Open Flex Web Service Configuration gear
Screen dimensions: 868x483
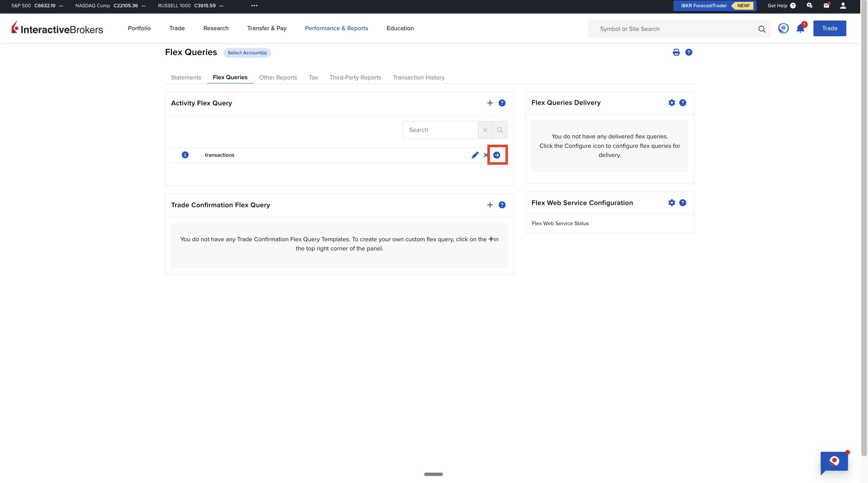coord(672,203)
